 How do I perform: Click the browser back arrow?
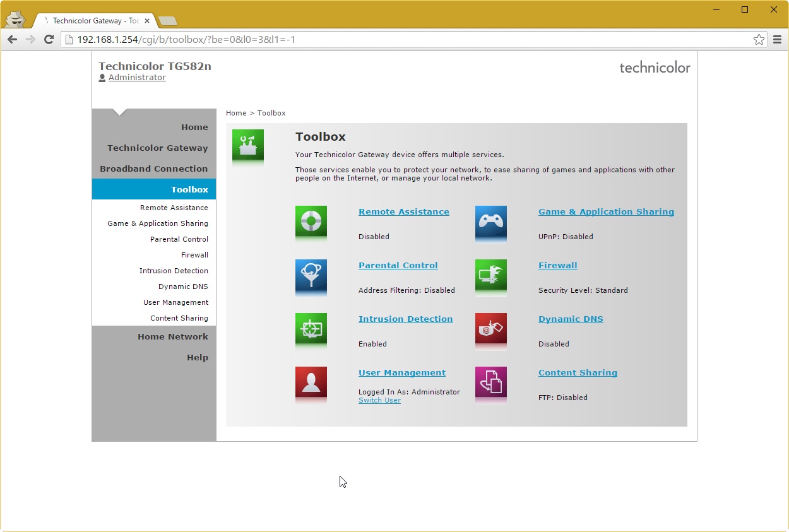(x=13, y=40)
